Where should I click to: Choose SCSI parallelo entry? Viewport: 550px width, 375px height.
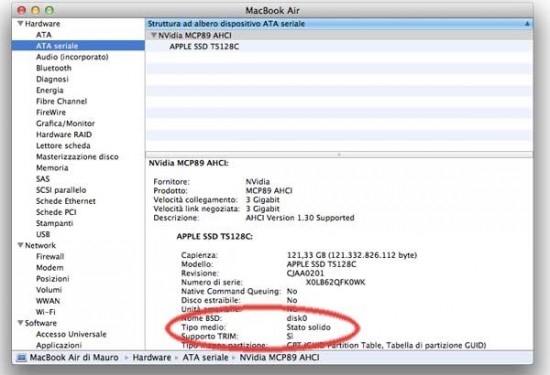(61, 190)
